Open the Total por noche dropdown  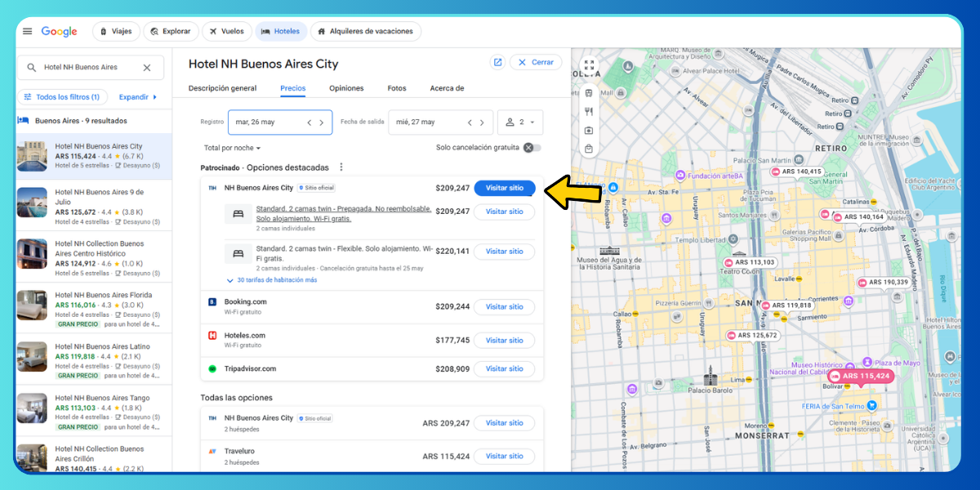tap(233, 148)
